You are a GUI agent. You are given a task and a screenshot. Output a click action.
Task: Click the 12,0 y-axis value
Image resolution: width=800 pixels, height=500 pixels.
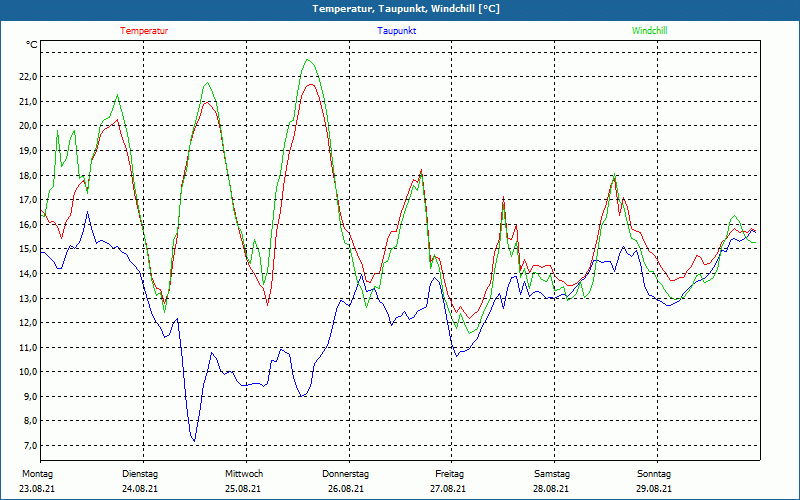coord(29,322)
